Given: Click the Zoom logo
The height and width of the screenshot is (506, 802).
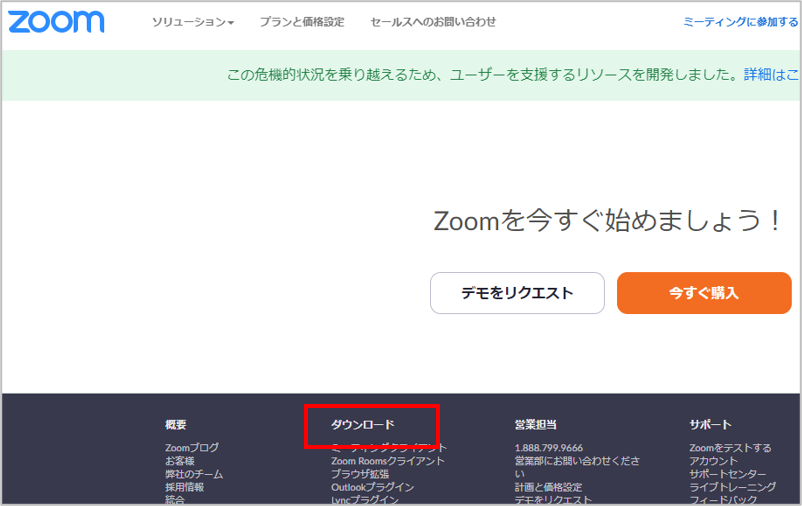Looking at the screenshot, I should (56, 21).
